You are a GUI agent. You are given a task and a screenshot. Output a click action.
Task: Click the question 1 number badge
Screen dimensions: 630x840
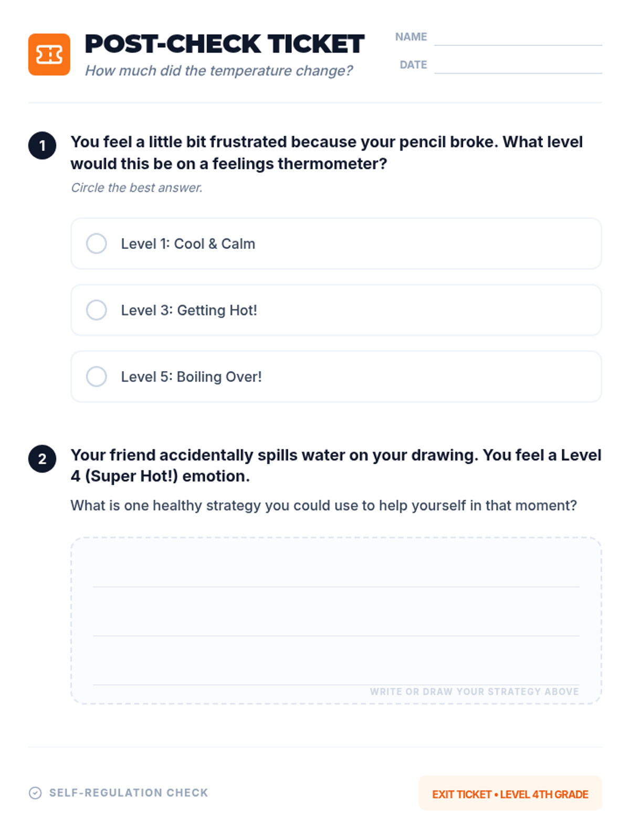pos(43,145)
